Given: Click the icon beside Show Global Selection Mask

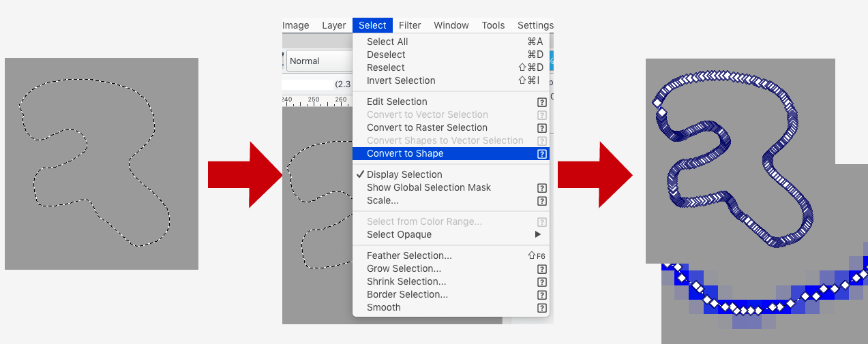Looking at the screenshot, I should tap(542, 188).
